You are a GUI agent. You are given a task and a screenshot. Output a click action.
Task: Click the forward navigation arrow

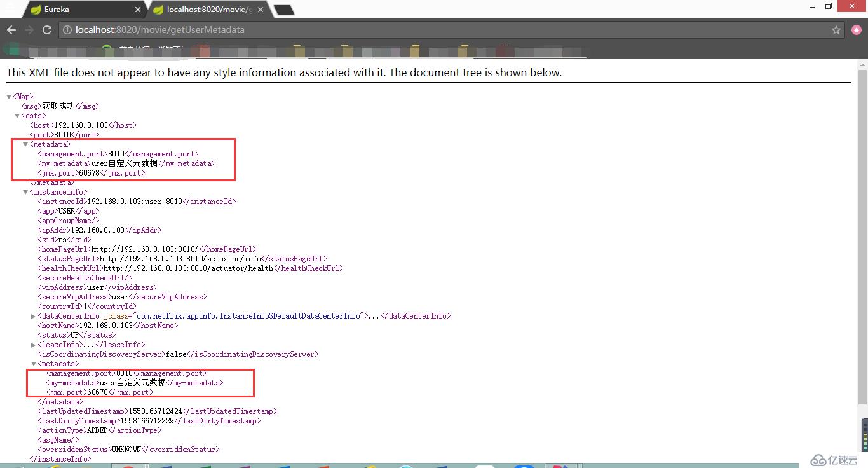click(29, 30)
